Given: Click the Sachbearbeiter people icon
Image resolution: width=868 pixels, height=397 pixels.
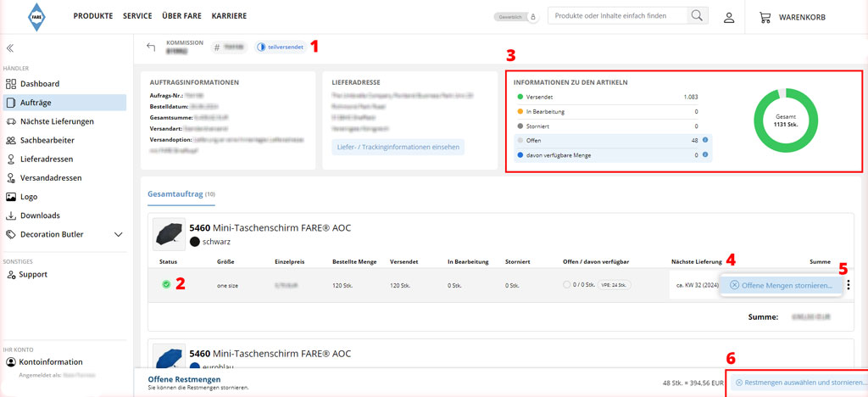Looking at the screenshot, I should [x=11, y=141].
